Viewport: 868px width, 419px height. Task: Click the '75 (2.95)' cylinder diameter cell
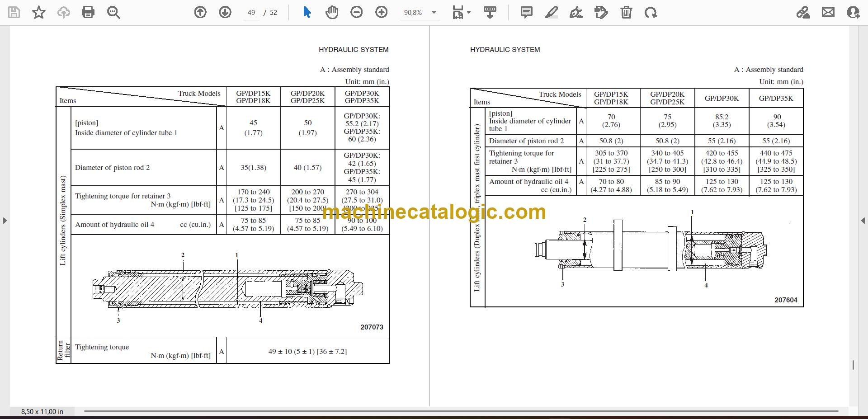click(667, 121)
